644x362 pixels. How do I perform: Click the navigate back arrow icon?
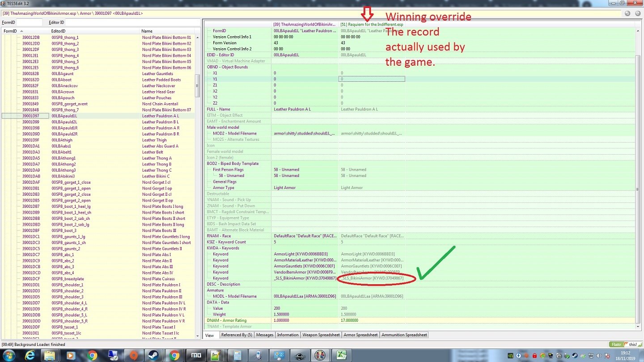[x=627, y=13]
